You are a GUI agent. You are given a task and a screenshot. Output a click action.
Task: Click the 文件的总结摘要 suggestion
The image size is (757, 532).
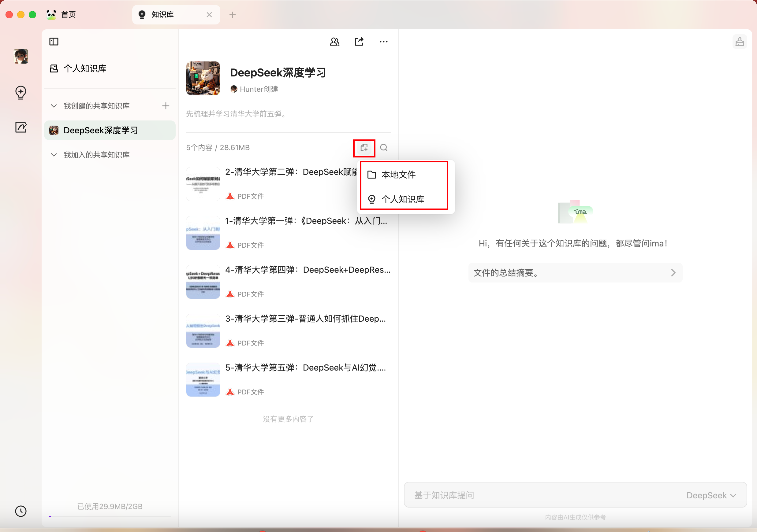point(575,273)
